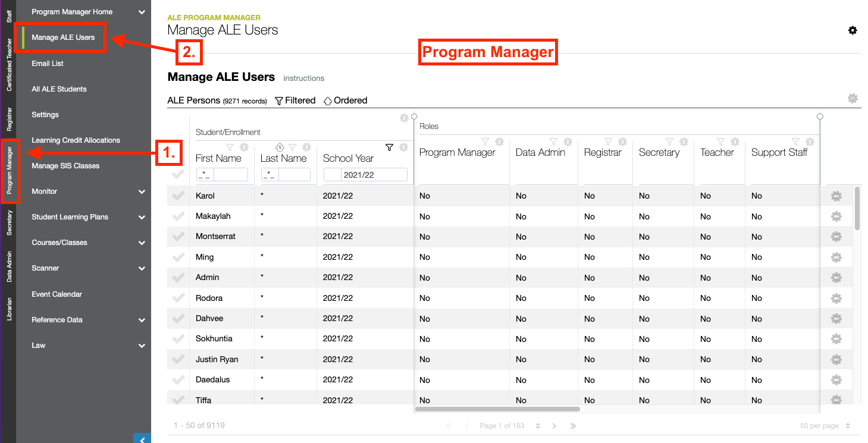The height and width of the screenshot is (443, 868).
Task: Expand Program Manager Home menu
Action: [x=142, y=12]
